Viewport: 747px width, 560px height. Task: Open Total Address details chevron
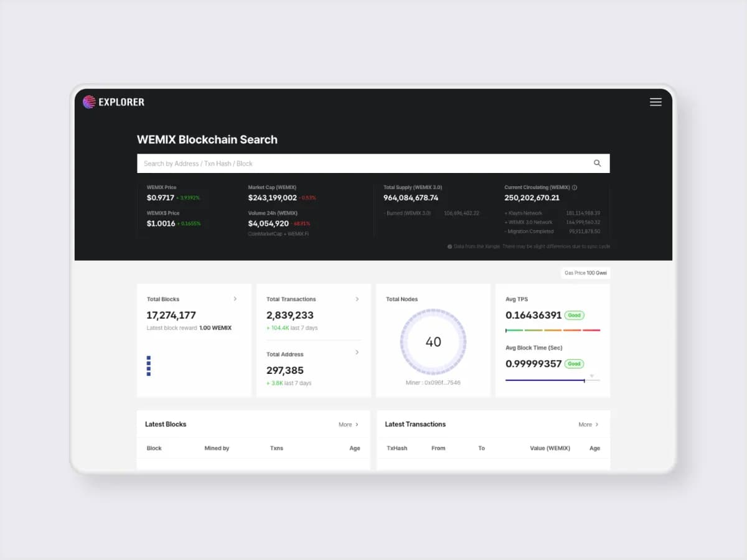[357, 352]
